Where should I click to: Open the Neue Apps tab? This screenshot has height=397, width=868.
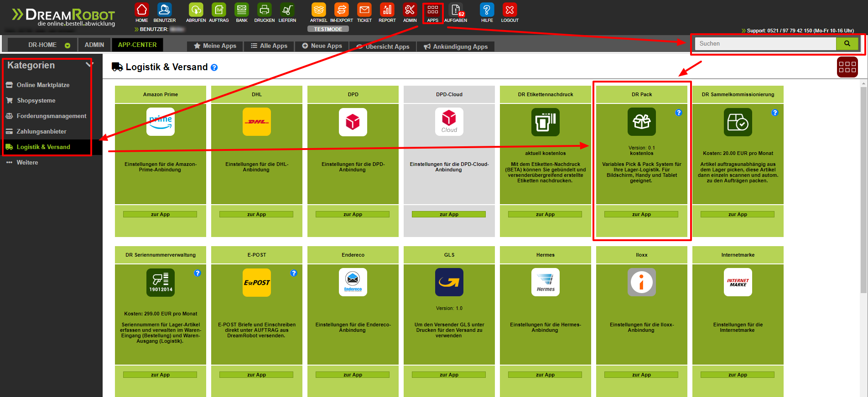click(322, 46)
